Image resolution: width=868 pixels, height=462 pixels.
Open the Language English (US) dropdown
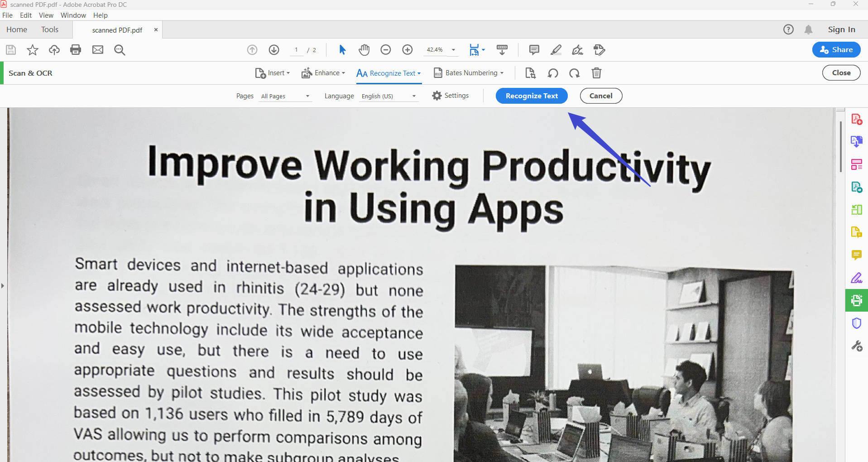(388, 96)
